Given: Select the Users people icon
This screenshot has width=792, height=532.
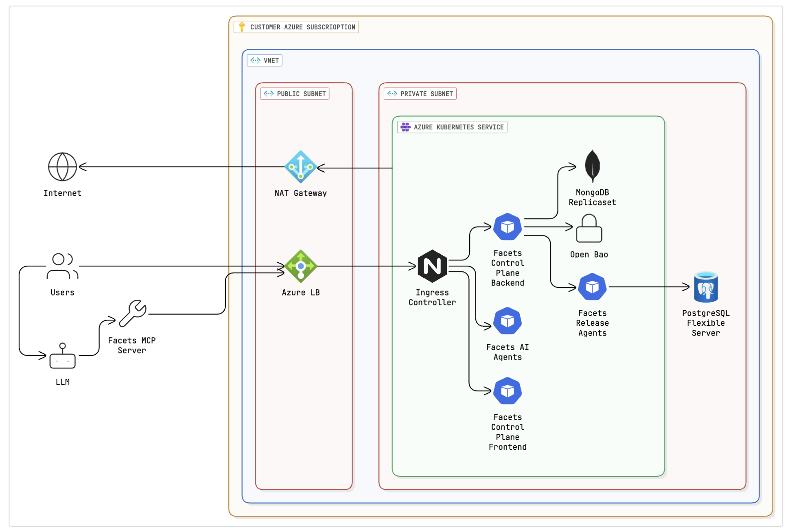Looking at the screenshot, I should tap(62, 266).
